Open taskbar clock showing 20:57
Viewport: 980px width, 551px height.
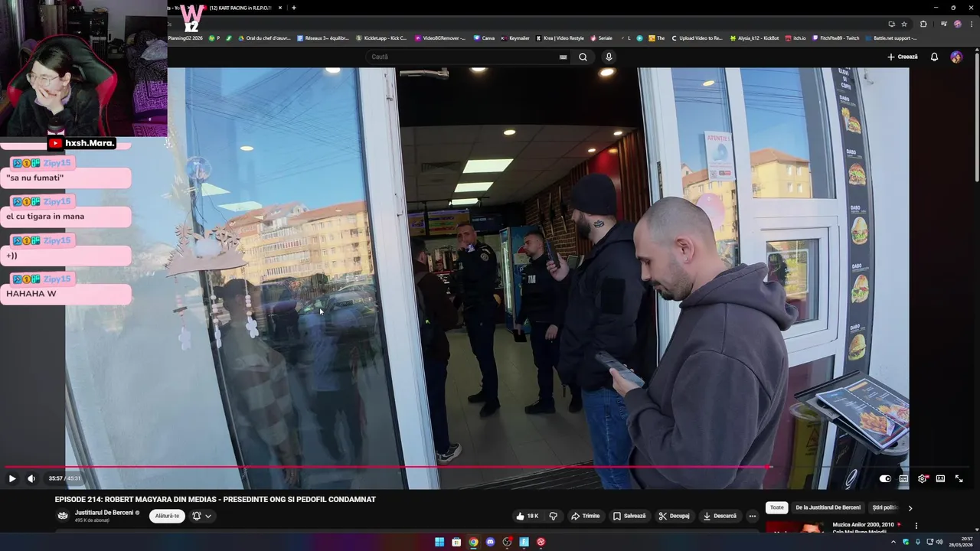point(961,542)
